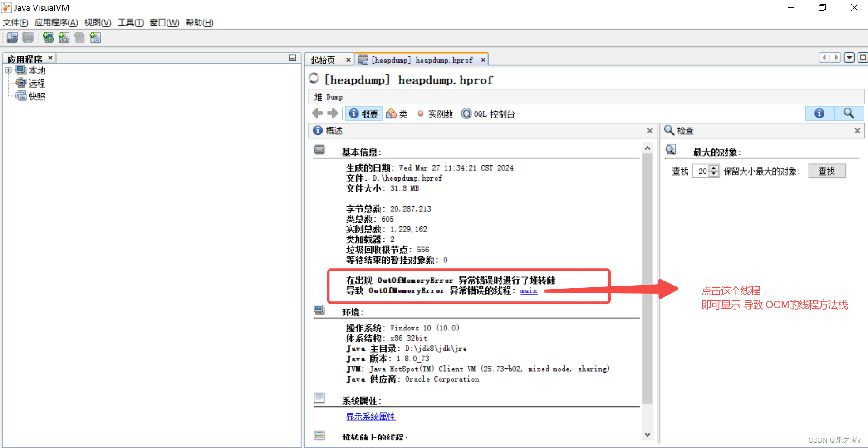This screenshot has height=448, width=868.
Task: Click the 堆 Dump sub-tab label
Action: point(329,97)
